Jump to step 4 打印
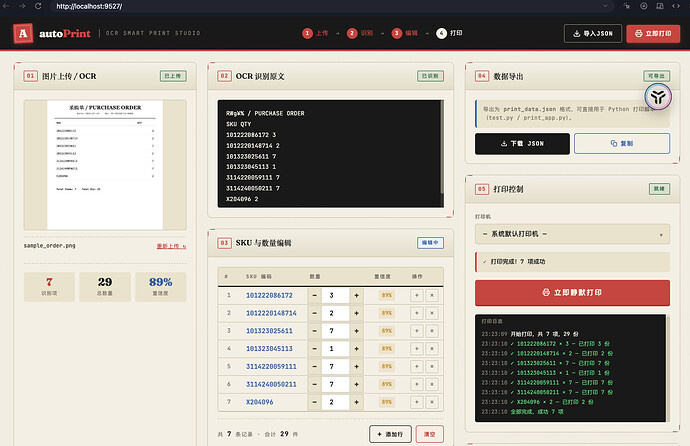Screen dimensions: 690x446 pyautogui.click(x=449, y=33)
